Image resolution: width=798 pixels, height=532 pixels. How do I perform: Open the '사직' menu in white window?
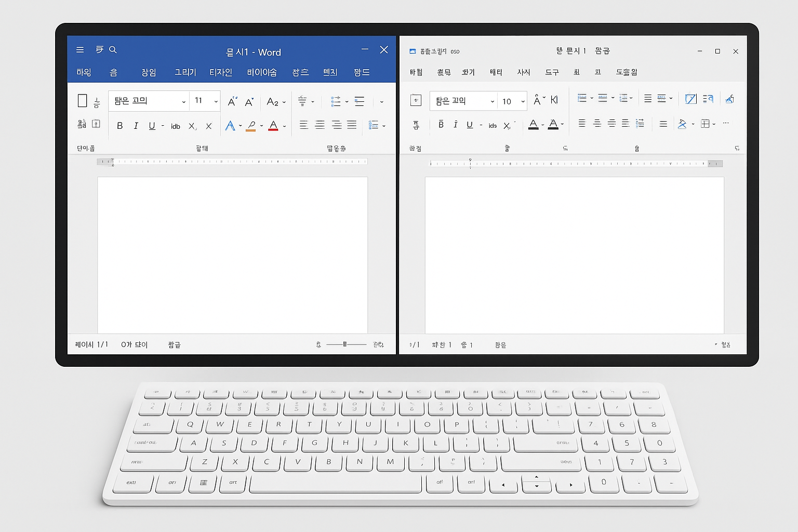click(524, 72)
